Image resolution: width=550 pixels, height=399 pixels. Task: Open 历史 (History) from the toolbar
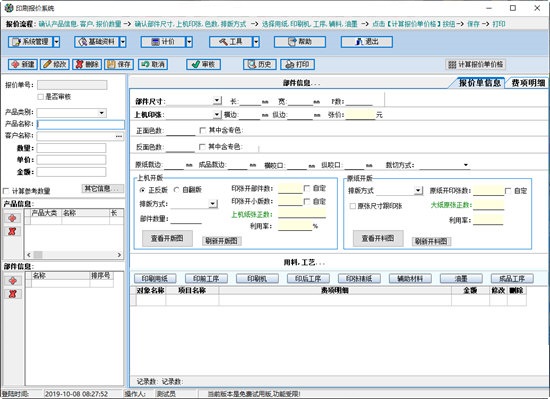click(260, 65)
